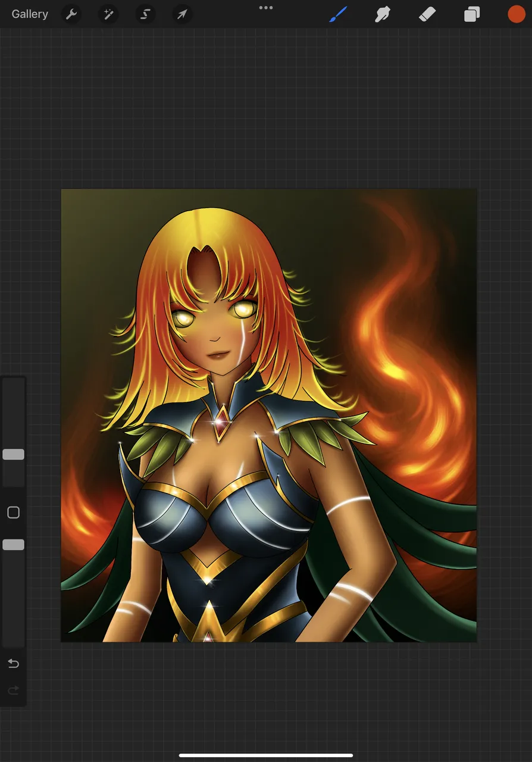Activate the Selection tool

point(145,14)
